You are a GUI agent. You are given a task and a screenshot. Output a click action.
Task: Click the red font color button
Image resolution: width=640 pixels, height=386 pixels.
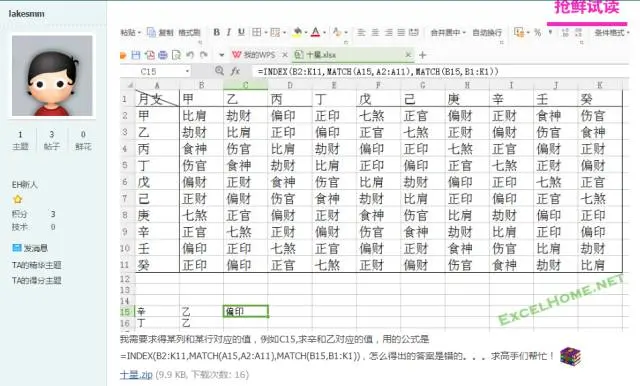pos(316,32)
